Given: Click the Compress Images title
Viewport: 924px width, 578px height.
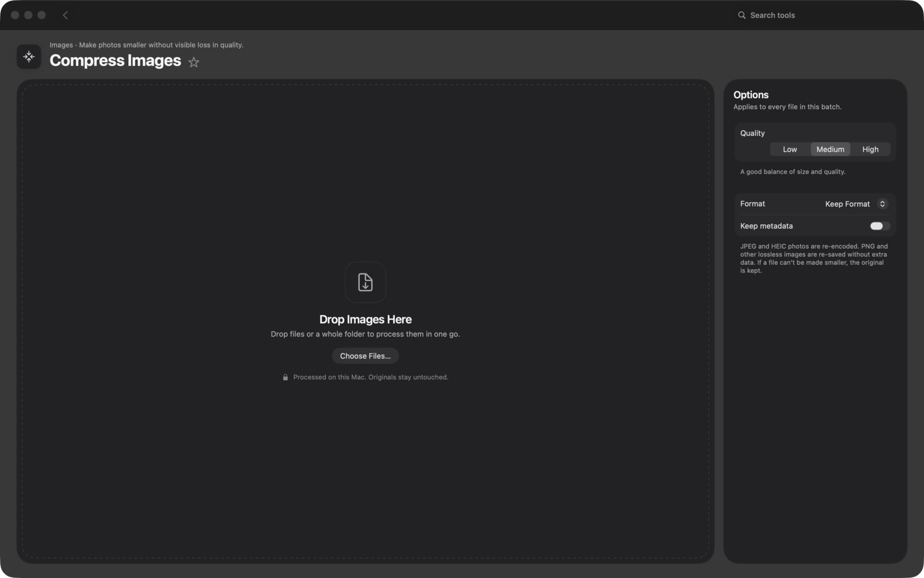Looking at the screenshot, I should pyautogui.click(x=115, y=61).
